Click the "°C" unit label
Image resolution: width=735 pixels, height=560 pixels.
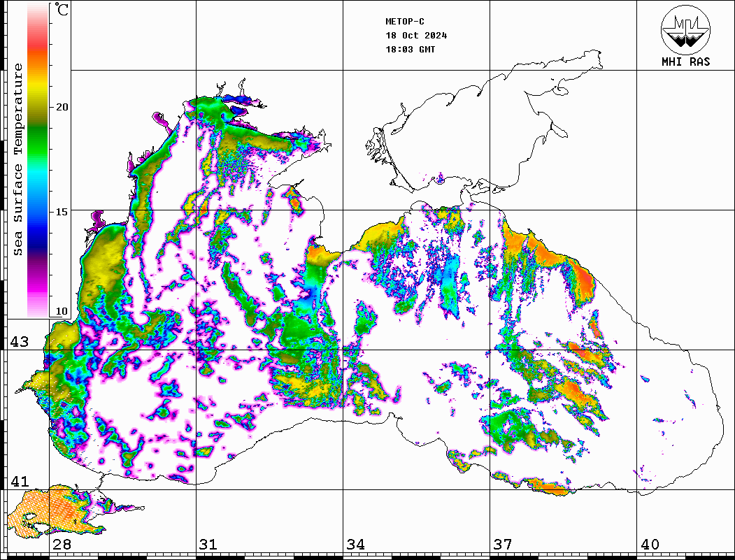click(62, 9)
